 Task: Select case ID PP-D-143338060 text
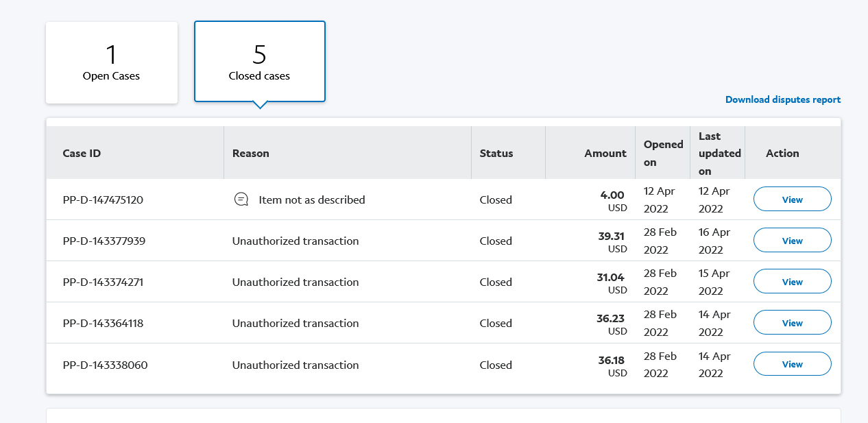[x=105, y=365]
